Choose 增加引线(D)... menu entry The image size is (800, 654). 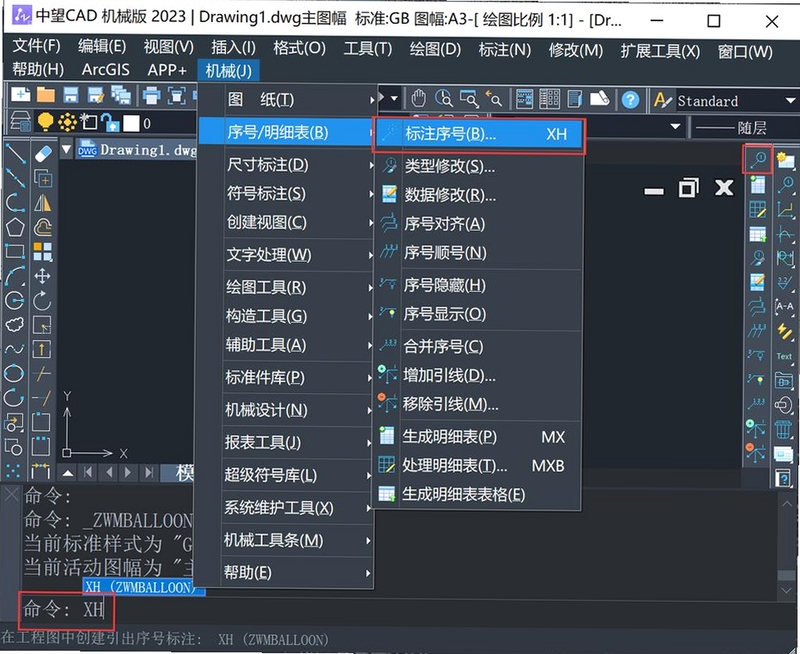(x=479, y=376)
